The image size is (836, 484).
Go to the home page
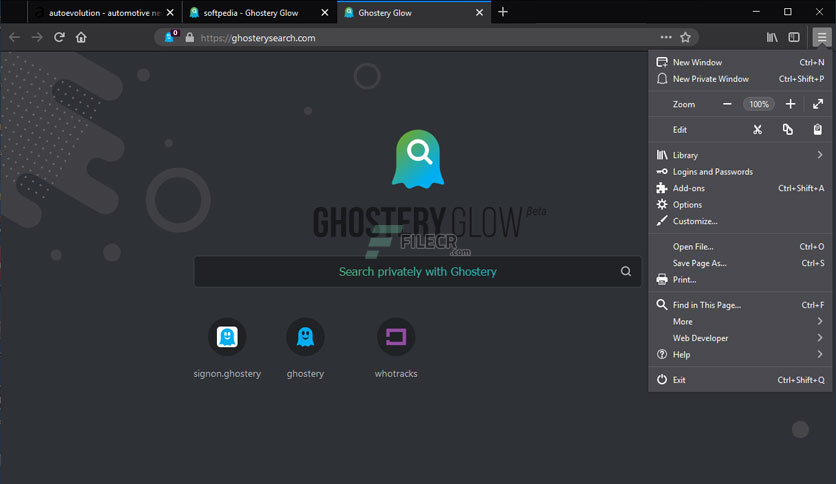(x=81, y=37)
